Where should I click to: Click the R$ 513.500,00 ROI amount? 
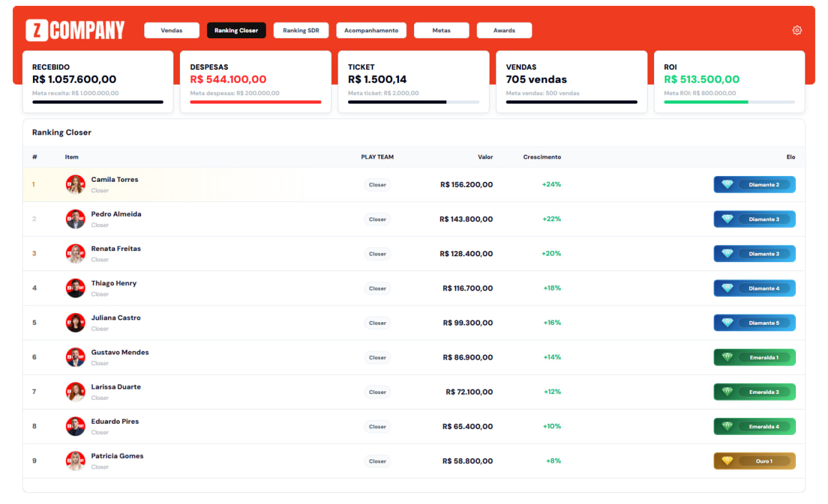(702, 80)
